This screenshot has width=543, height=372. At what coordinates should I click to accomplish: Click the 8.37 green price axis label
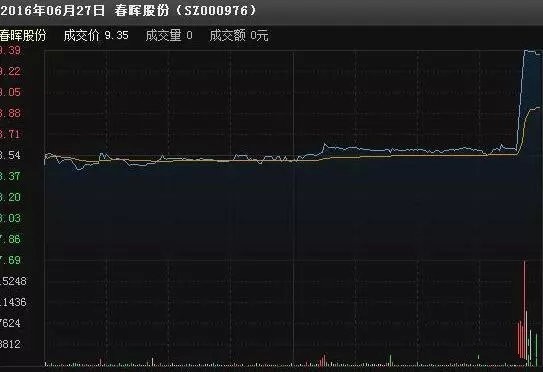pos(10,176)
